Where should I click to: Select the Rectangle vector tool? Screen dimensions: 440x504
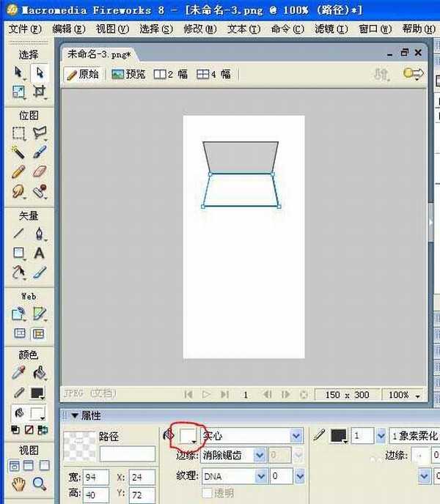coord(18,253)
